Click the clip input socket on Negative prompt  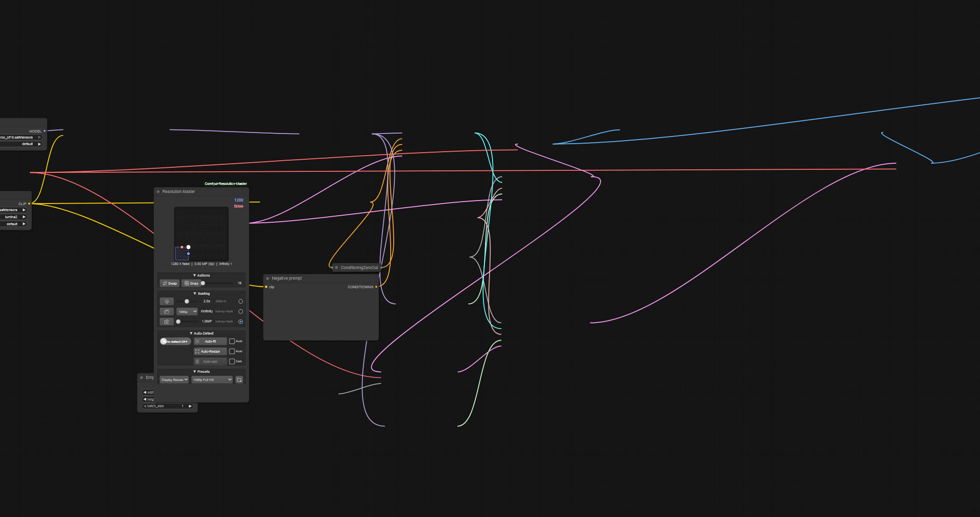point(266,287)
